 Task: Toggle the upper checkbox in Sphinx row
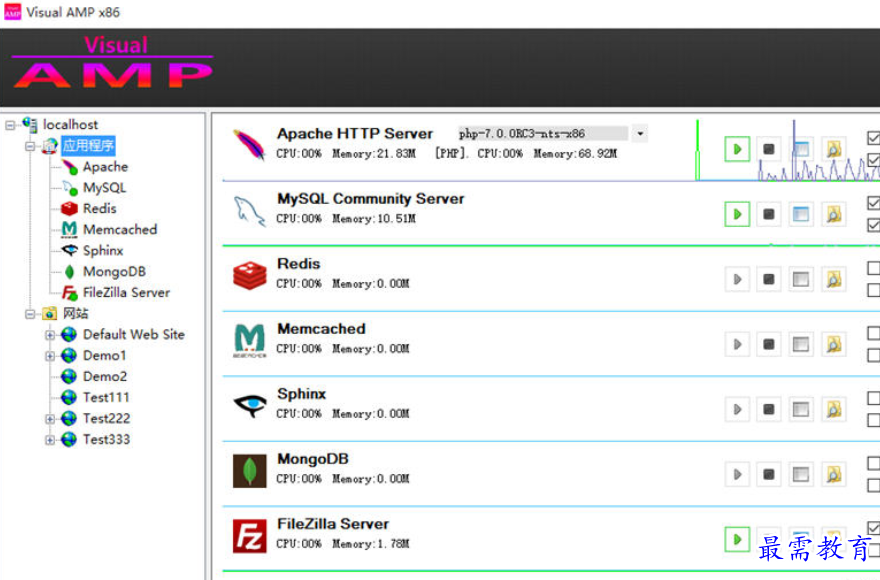873,398
